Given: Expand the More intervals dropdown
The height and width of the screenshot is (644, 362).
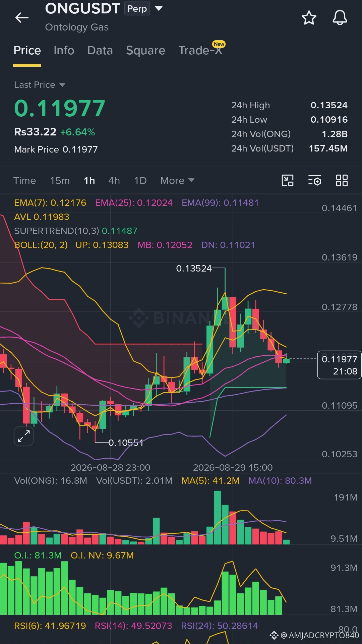Looking at the screenshot, I should pos(177,181).
